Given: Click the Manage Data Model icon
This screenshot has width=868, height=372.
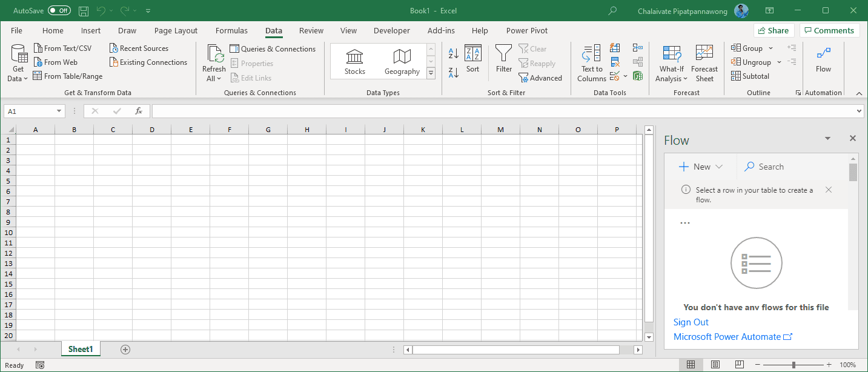Looking at the screenshot, I should (638, 75).
